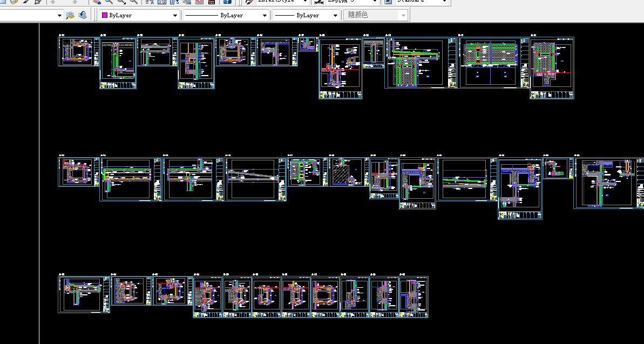This screenshot has width=644, height=344.
Task: Select the two-panel hatched wall detail sheet
Action: [494, 63]
